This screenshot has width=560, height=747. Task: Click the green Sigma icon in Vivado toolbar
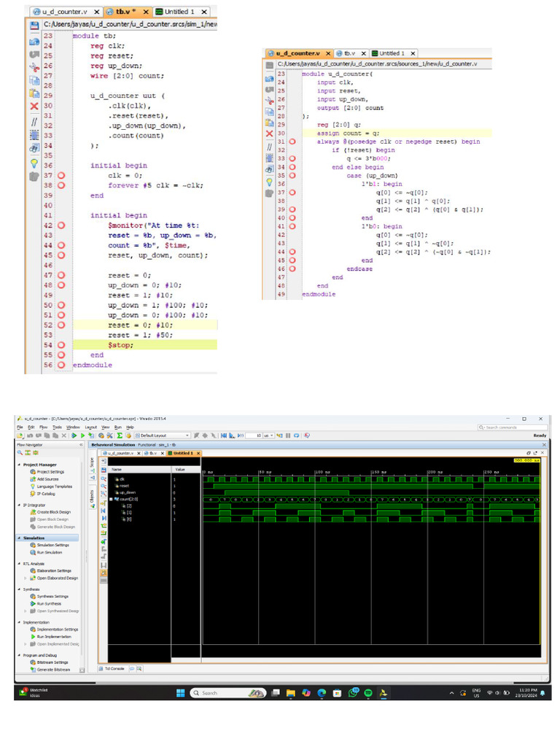[119, 436]
